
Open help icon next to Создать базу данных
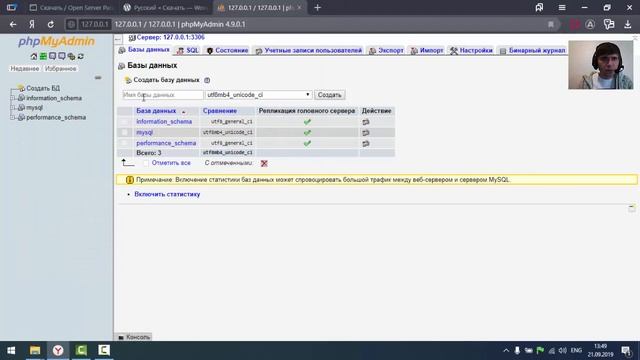click(x=207, y=80)
